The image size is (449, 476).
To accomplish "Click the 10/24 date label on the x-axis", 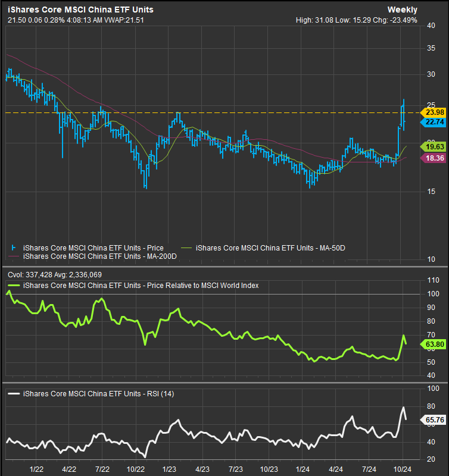I will click(402, 469).
